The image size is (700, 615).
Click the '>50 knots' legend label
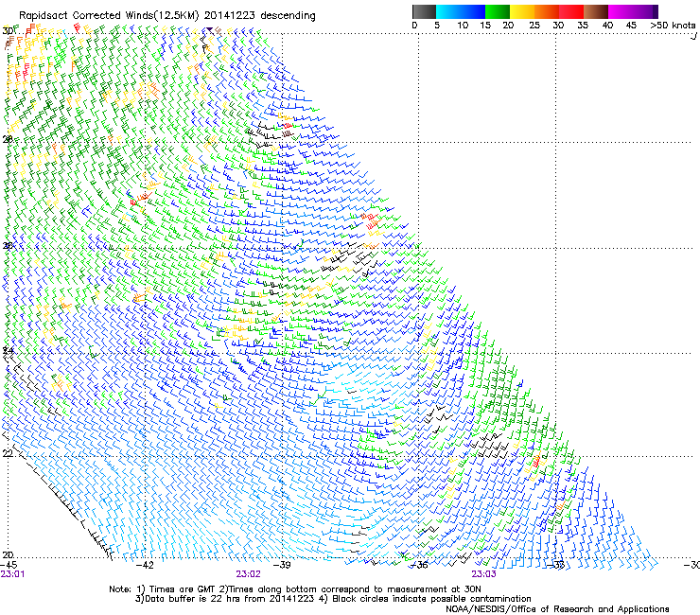pos(673,26)
